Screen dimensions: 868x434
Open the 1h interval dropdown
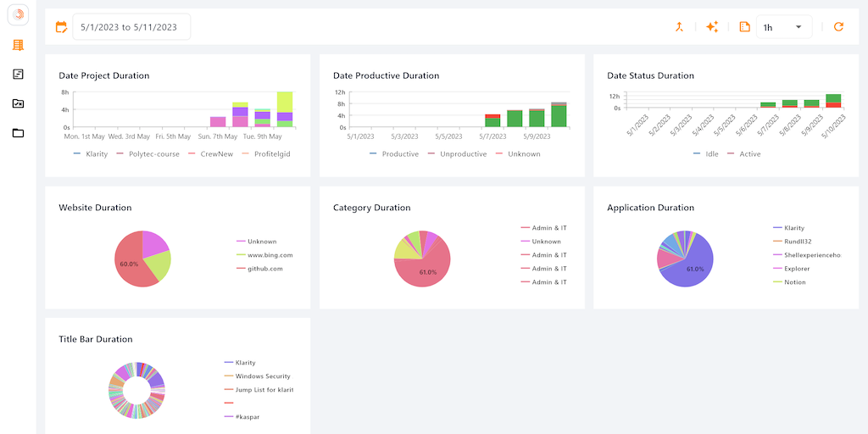pyautogui.click(x=783, y=27)
